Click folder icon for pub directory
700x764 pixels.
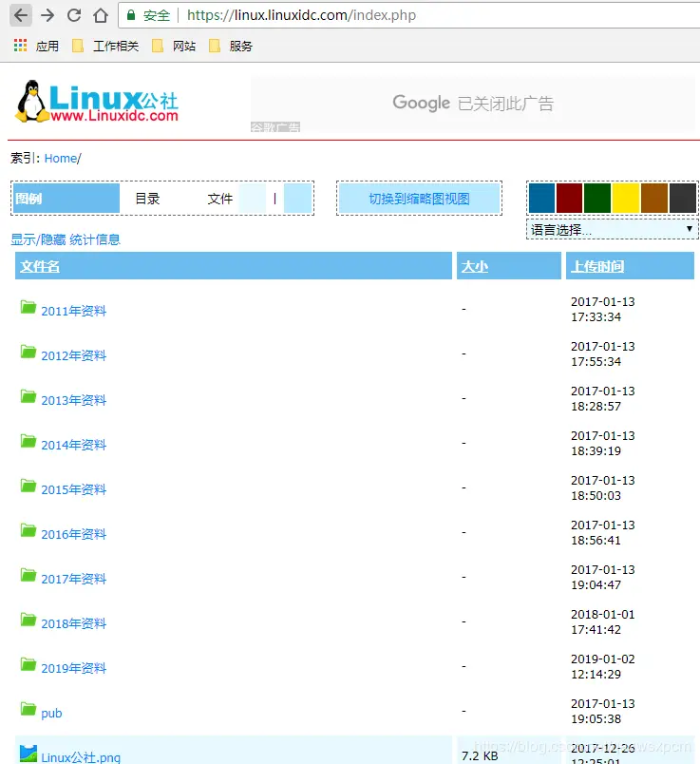coord(28,709)
